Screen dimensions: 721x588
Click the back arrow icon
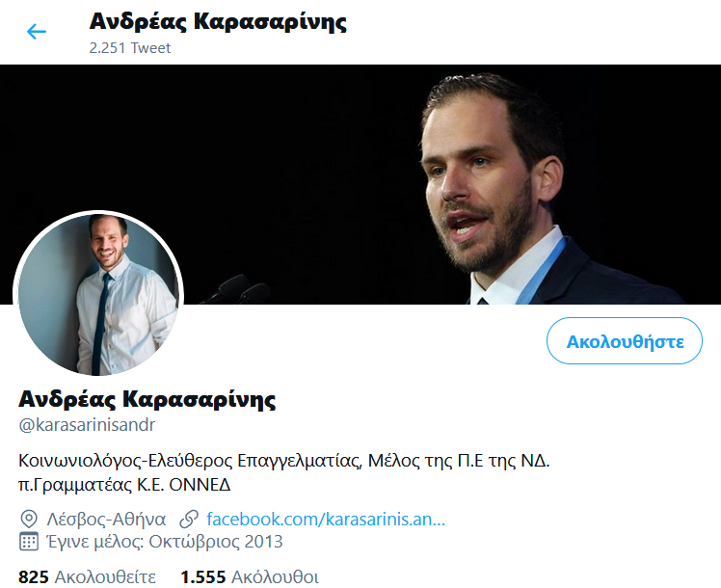click(37, 32)
